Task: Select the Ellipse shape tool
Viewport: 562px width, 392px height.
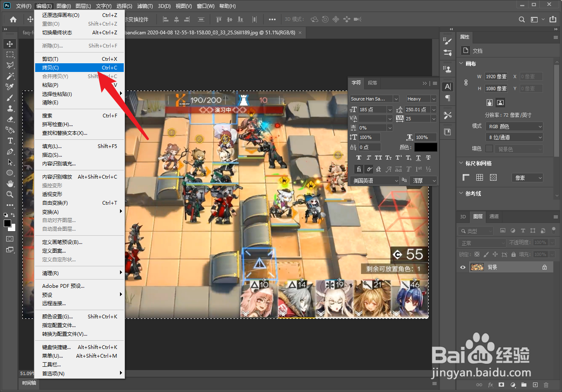Action: tap(10, 173)
